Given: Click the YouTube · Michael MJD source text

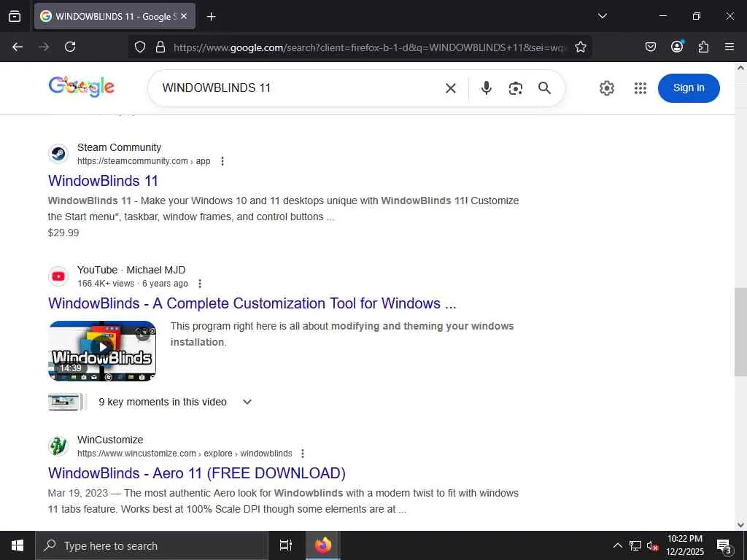Looking at the screenshot, I should (x=131, y=270).
